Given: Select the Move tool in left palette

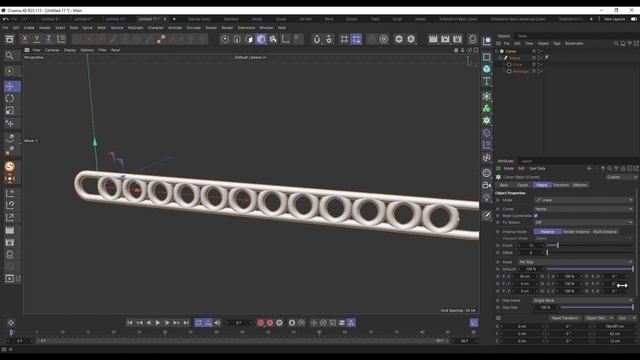Looking at the screenshot, I should click(10, 86).
